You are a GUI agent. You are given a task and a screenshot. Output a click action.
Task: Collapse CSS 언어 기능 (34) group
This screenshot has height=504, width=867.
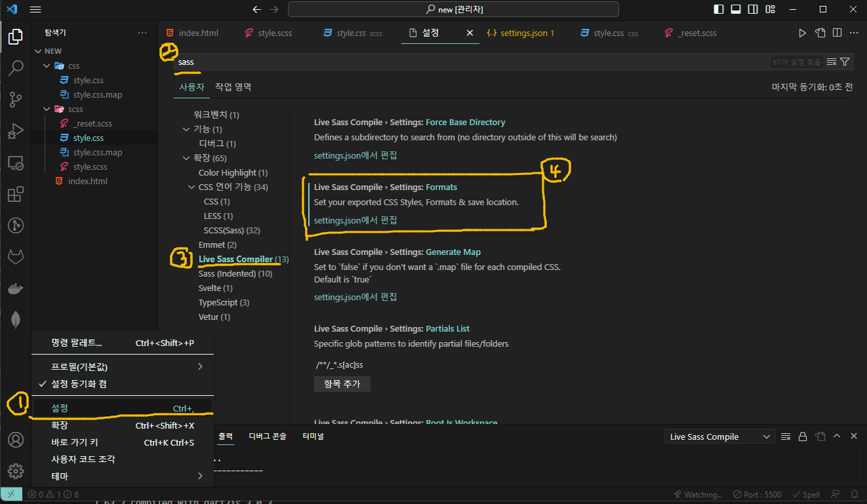point(192,187)
